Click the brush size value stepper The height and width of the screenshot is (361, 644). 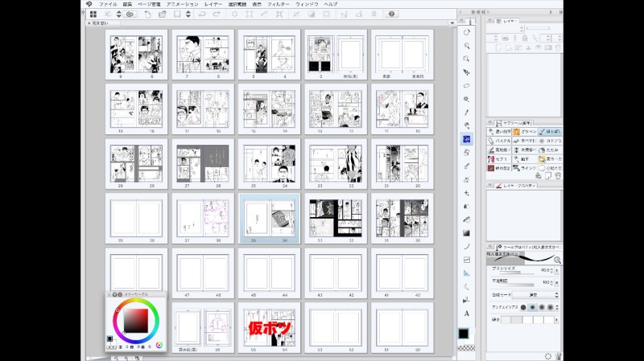(x=551, y=270)
